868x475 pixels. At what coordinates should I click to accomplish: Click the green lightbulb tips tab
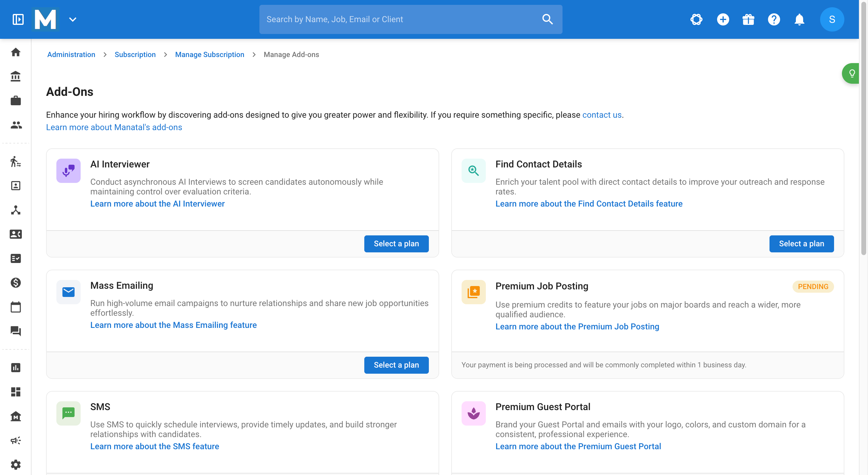point(851,73)
